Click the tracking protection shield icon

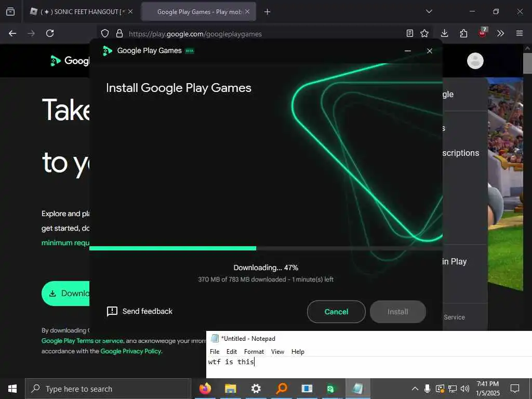click(x=105, y=33)
